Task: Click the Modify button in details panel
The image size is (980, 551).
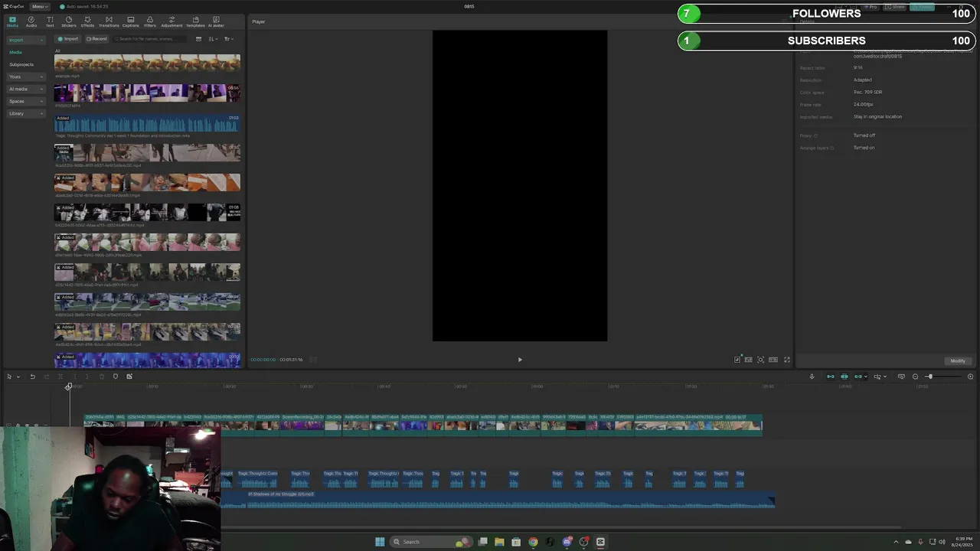Action: [x=958, y=360]
